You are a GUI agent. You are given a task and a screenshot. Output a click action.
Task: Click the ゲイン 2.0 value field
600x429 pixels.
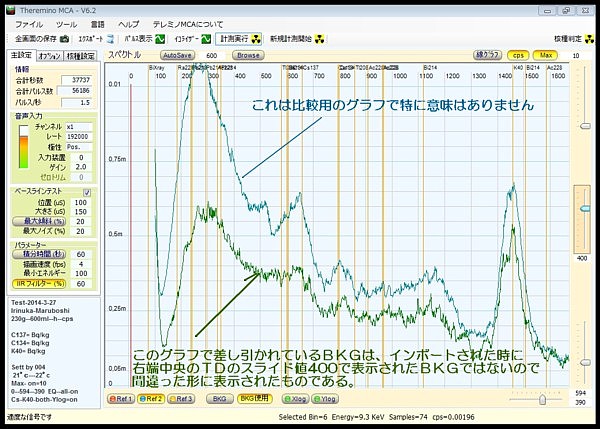coord(81,167)
